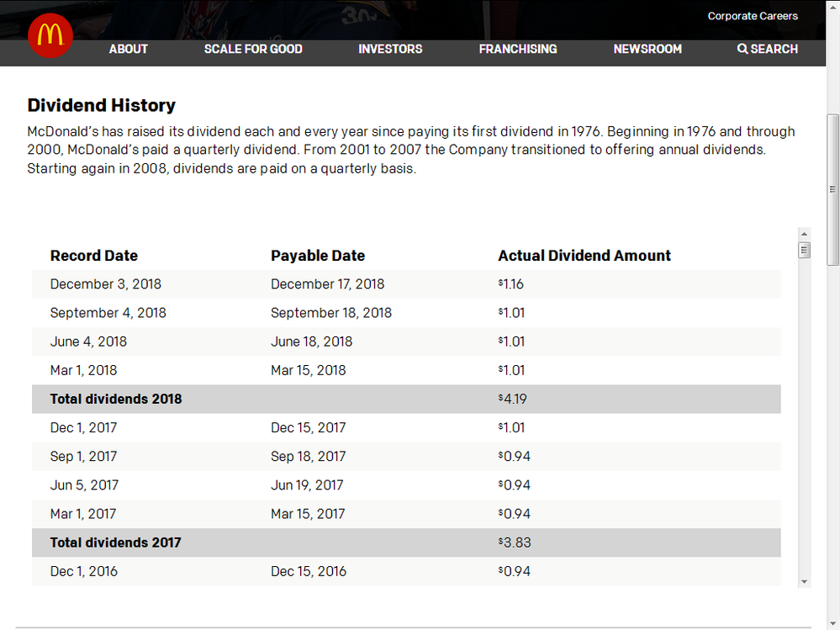Image resolution: width=840 pixels, height=630 pixels.
Task: Click the McDonald's golden arches logo
Action: point(50,36)
